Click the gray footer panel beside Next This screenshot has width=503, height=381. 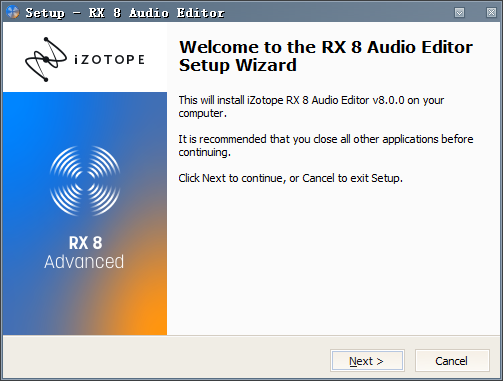(x=167, y=358)
